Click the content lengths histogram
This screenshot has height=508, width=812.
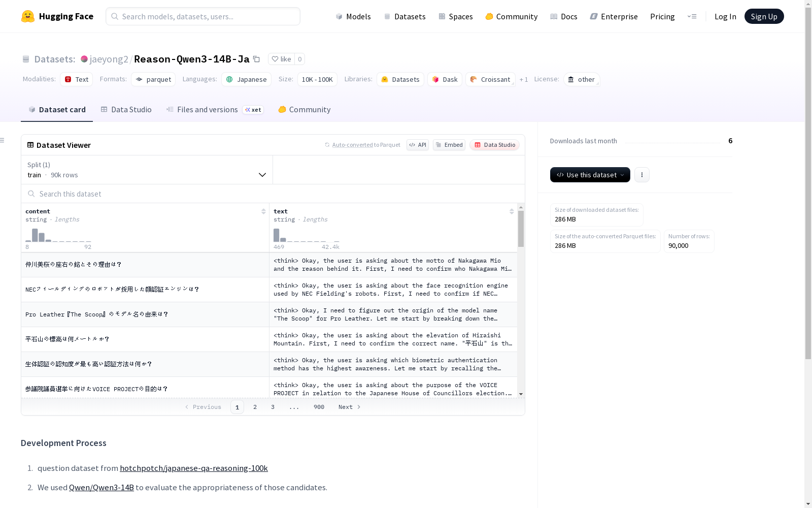(x=58, y=235)
